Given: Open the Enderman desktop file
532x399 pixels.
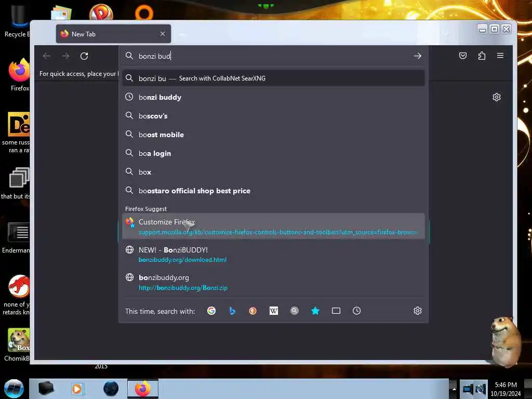Looking at the screenshot, I should coord(17,237).
